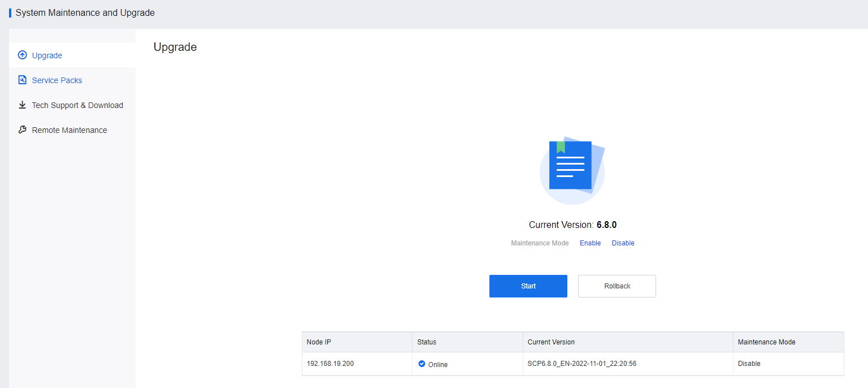Disable Maintenance Mode via the link

point(623,243)
